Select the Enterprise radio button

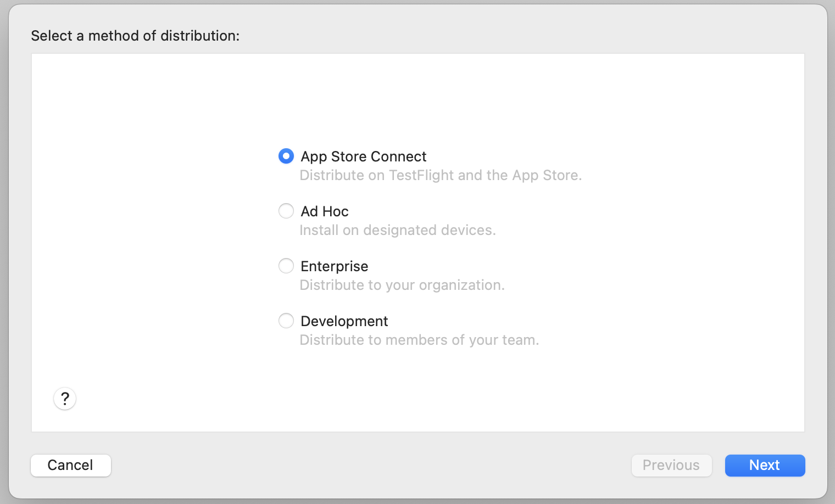coord(286,266)
